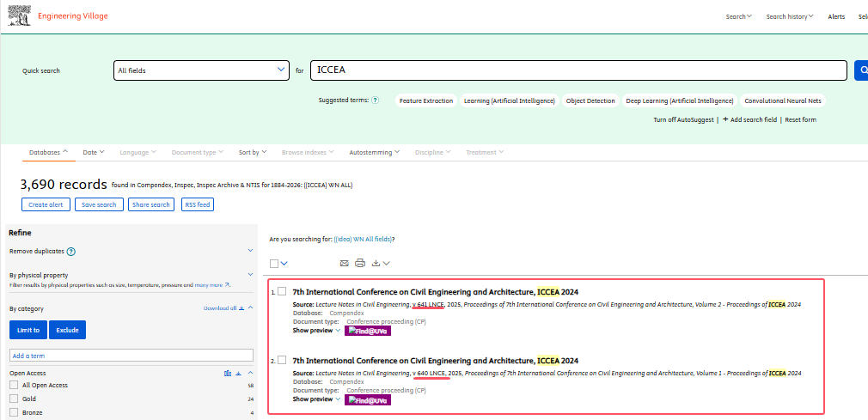868x420 pixels.
Task: Open the Search menu in header
Action: [738, 16]
